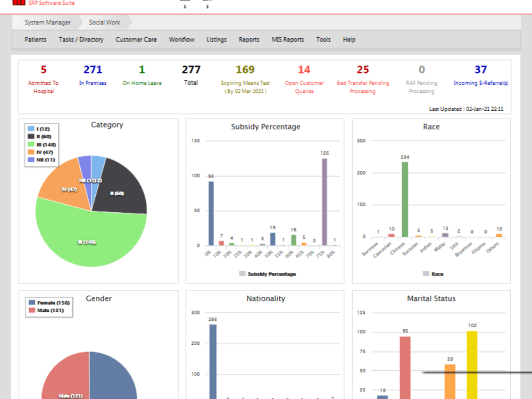The image size is (532, 399).
Task: Open the Help menu
Action: pos(349,40)
